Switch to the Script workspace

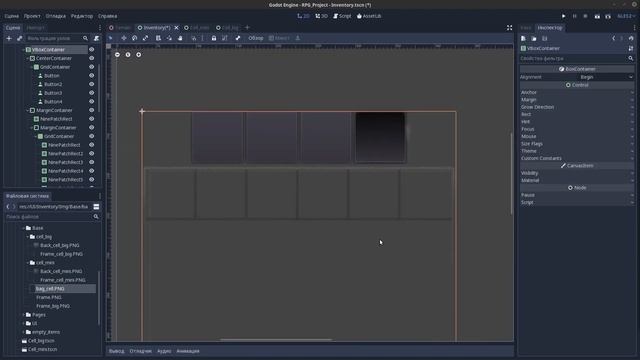342,16
